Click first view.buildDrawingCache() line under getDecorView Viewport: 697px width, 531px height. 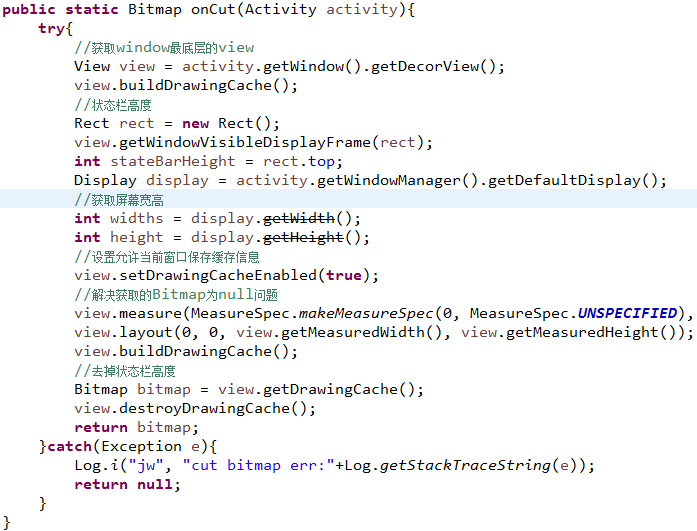186,85
